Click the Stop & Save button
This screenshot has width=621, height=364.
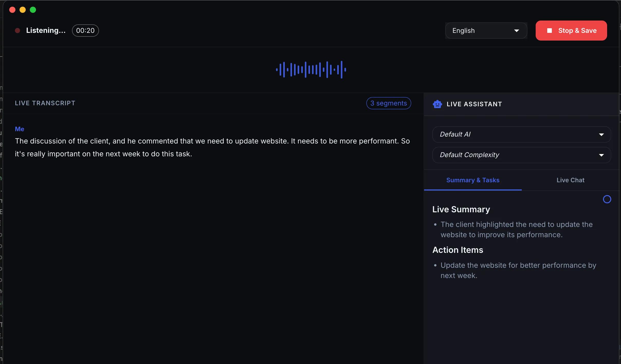[571, 31]
